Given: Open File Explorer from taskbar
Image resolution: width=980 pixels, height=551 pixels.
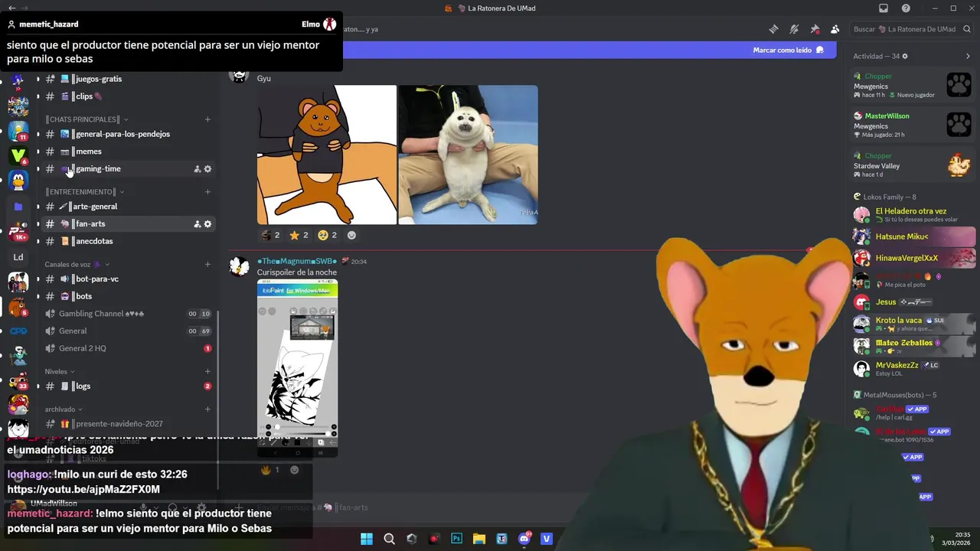Looking at the screenshot, I should coord(479,539).
